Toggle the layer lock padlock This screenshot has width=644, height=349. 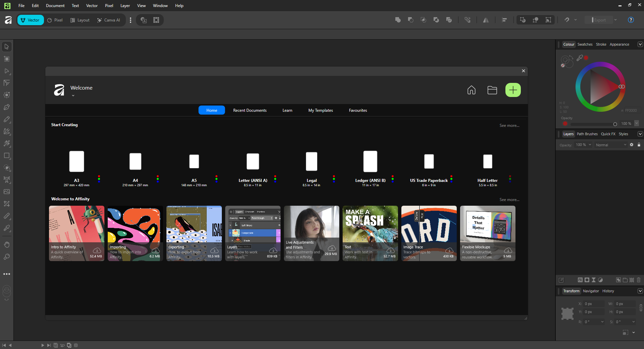click(639, 145)
